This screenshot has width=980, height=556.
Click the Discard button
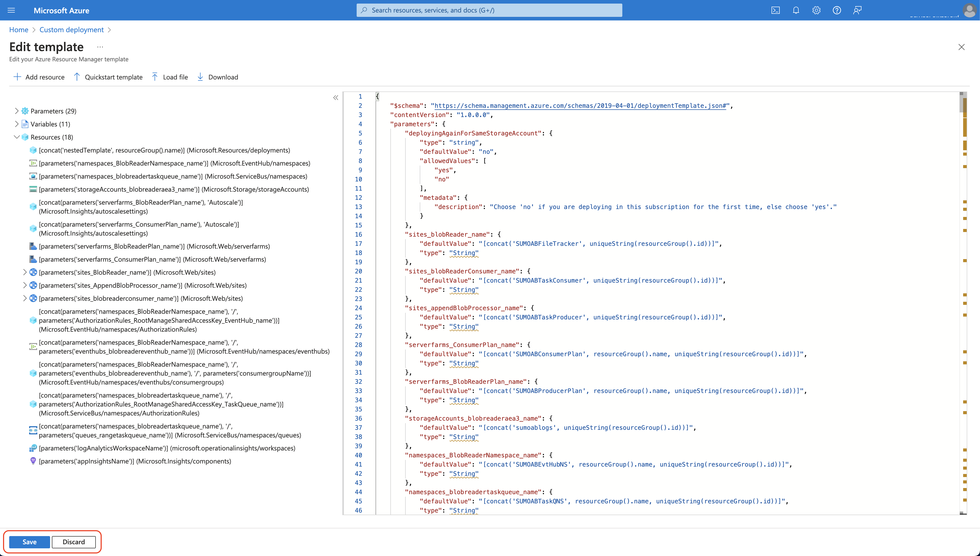click(x=74, y=542)
